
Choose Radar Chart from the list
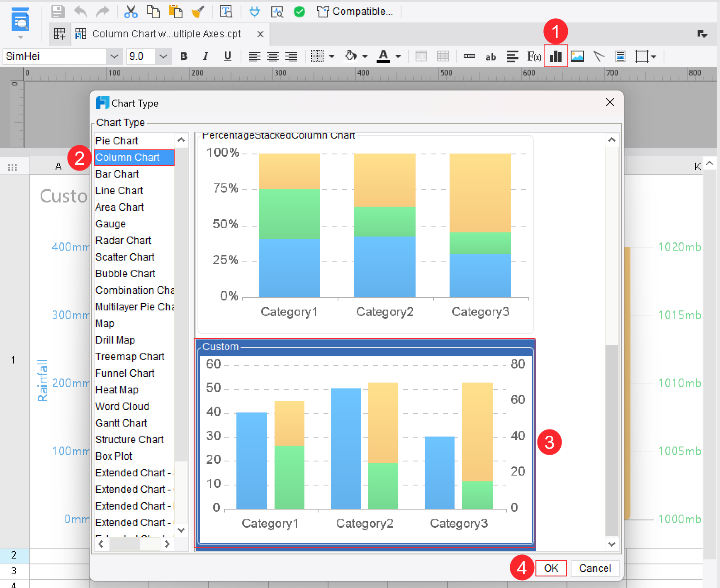[x=134, y=240]
